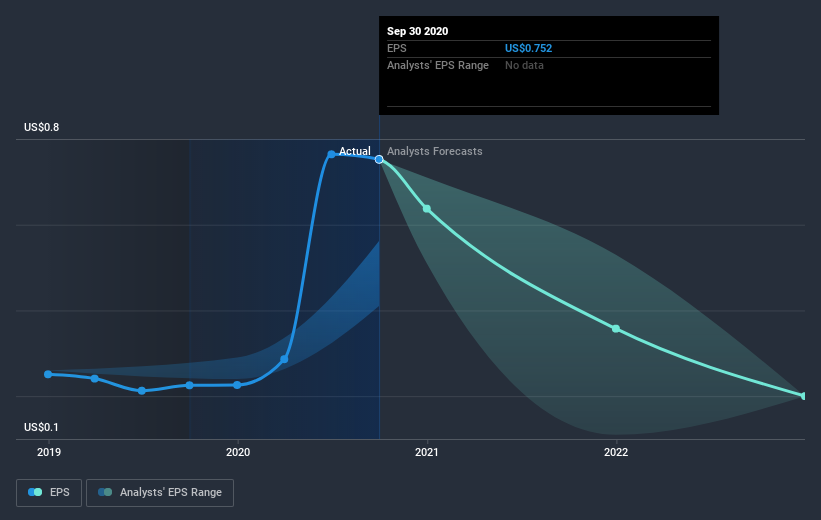The width and height of the screenshot is (821, 520).
Task: Click the US$0.752 EPS value in tooltip
Action: click(528, 48)
